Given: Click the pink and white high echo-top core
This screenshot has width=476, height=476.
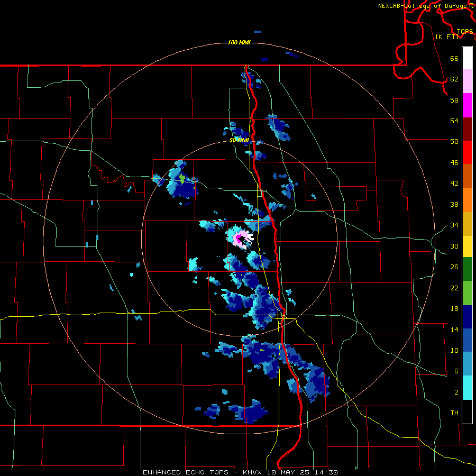Looking at the screenshot, I should 242,239.
